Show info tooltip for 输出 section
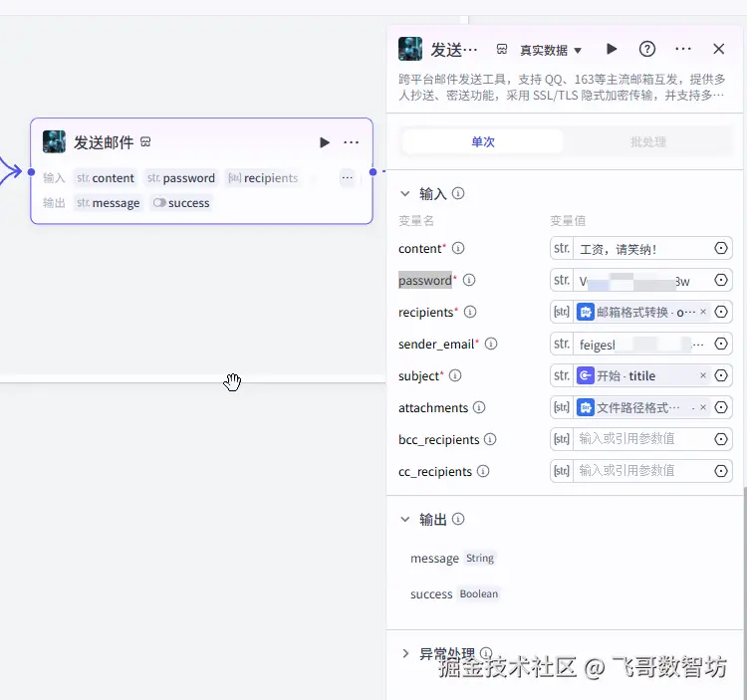 [458, 519]
